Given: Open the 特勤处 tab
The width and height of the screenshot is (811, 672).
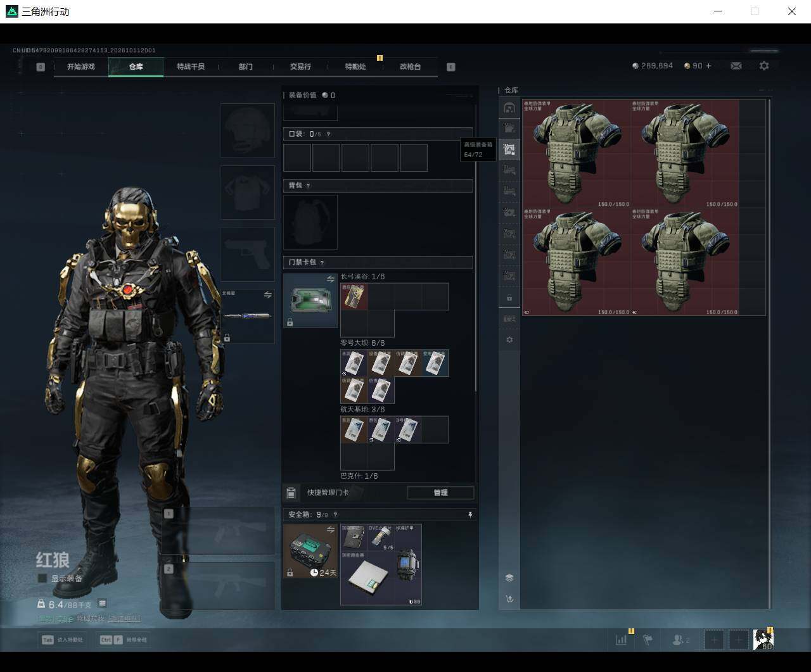Looking at the screenshot, I should [x=355, y=67].
